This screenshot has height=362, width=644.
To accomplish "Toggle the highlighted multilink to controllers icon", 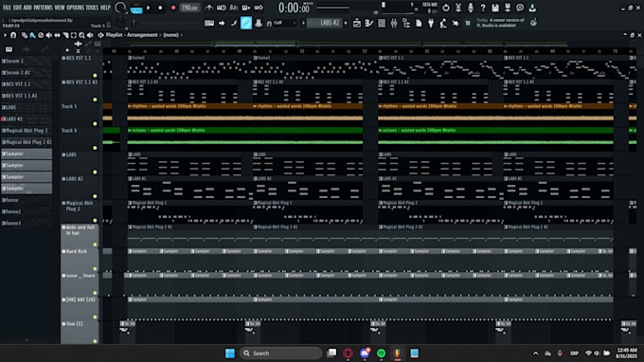I will 246,23.
